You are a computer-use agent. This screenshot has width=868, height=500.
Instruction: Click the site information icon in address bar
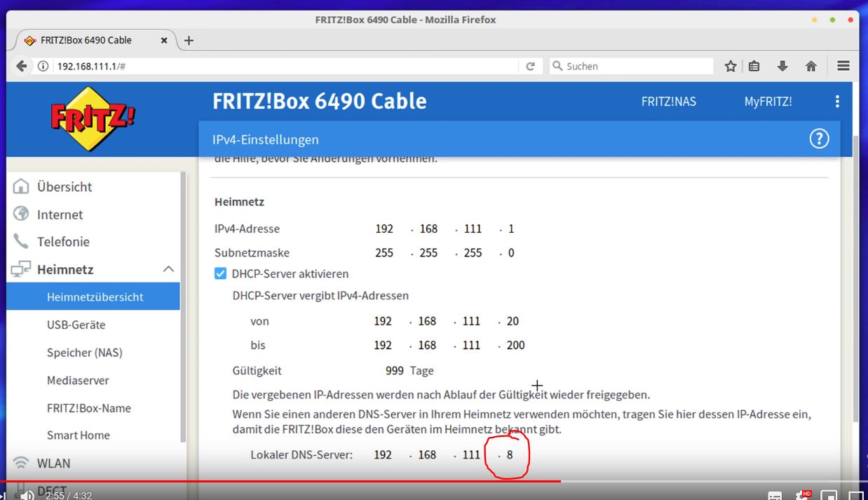click(x=43, y=66)
